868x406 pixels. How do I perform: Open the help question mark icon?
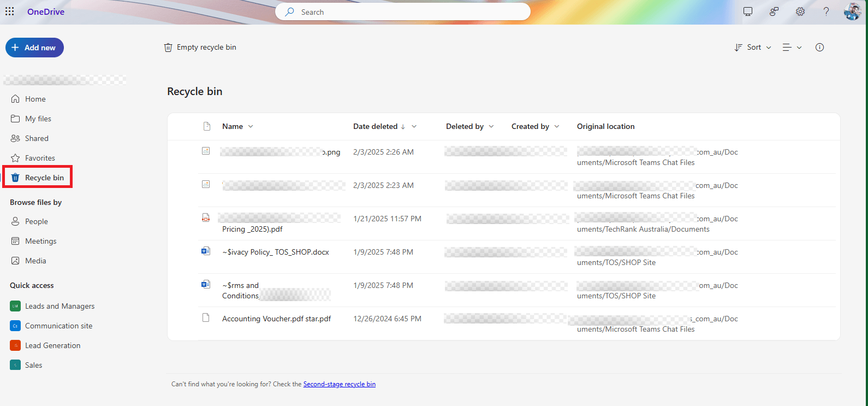tap(826, 11)
